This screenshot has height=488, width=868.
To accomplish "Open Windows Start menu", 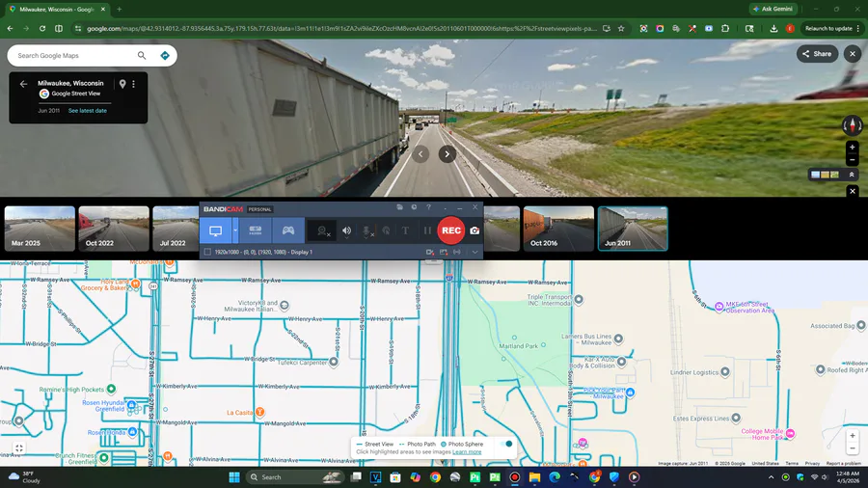I will pyautogui.click(x=234, y=477).
